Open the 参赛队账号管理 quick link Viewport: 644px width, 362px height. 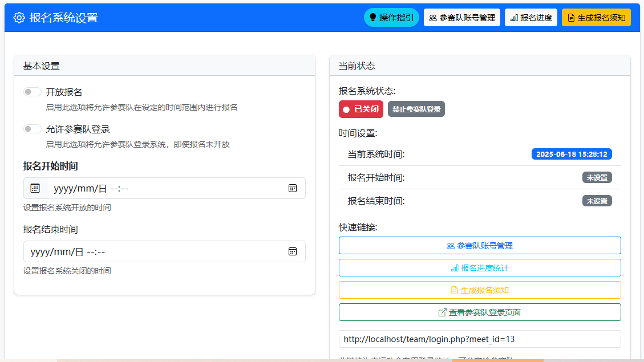pyautogui.click(x=480, y=245)
